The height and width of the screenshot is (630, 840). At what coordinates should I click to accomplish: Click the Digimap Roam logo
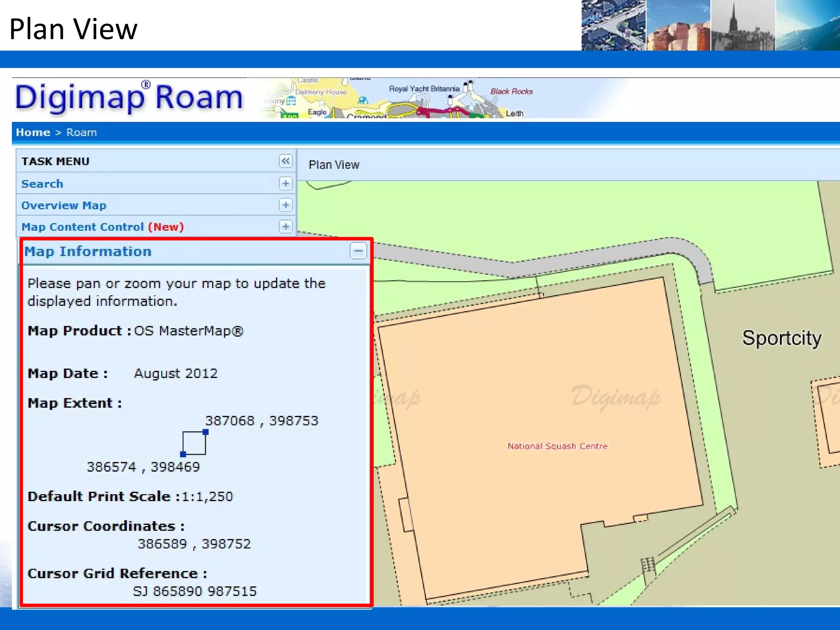tap(129, 98)
